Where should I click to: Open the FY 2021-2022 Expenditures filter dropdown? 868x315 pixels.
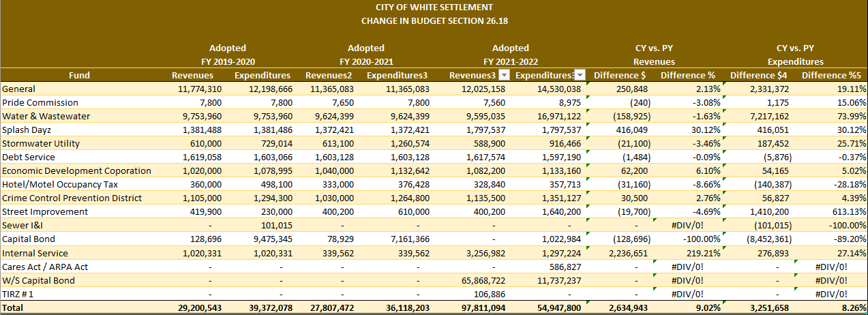point(580,75)
